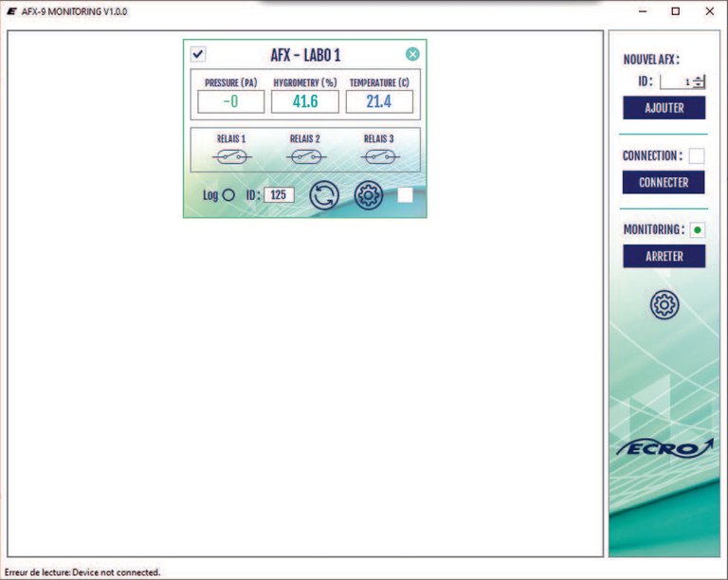Viewport: 728px width, 580px height.
Task: Click the Temperature value 21.4
Action: [x=379, y=101]
